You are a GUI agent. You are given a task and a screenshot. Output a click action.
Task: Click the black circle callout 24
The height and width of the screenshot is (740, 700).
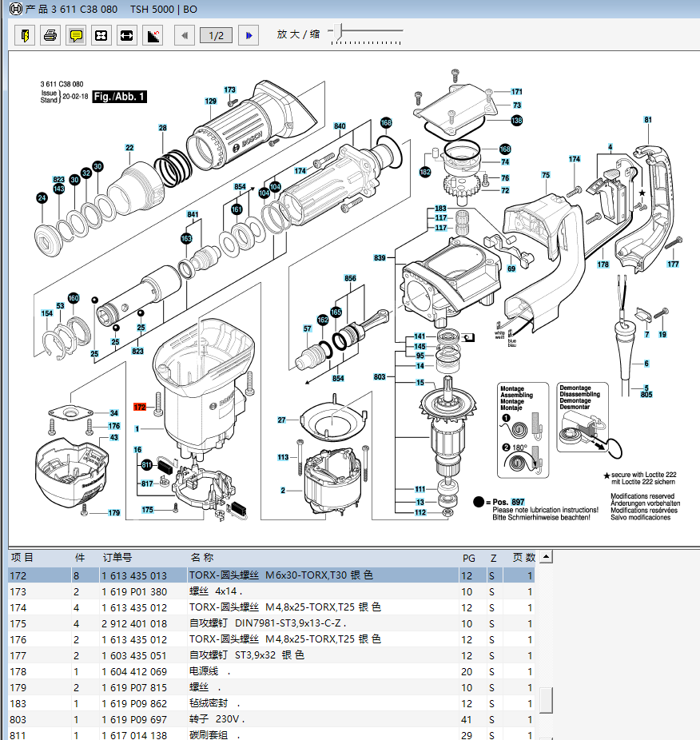coord(42,197)
